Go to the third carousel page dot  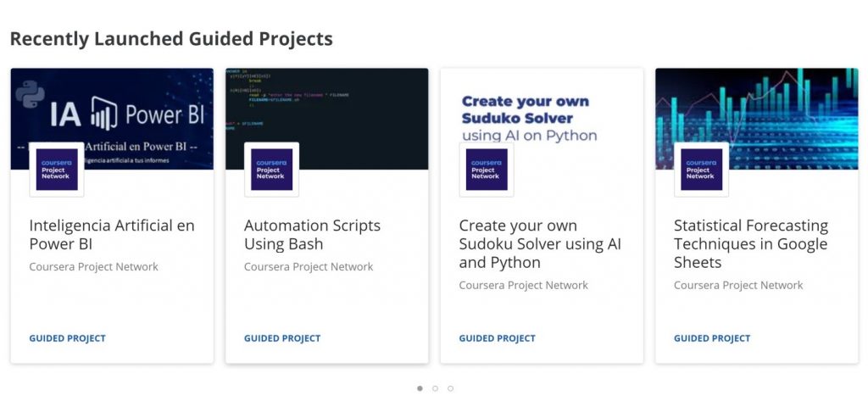(450, 388)
